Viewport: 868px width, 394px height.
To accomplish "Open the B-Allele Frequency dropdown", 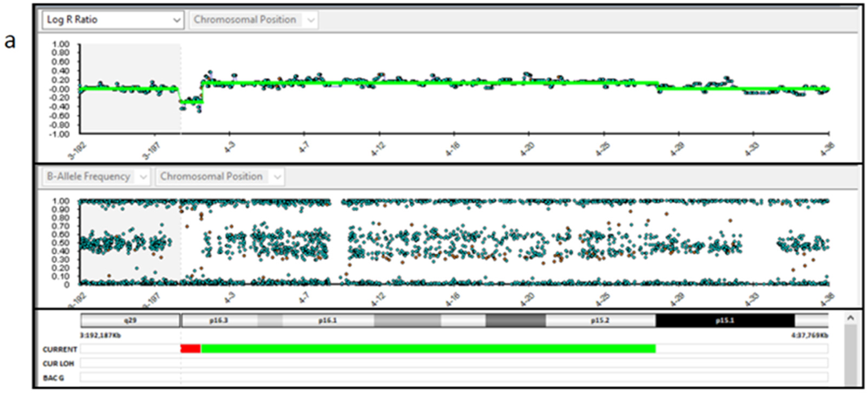I will point(96,177).
